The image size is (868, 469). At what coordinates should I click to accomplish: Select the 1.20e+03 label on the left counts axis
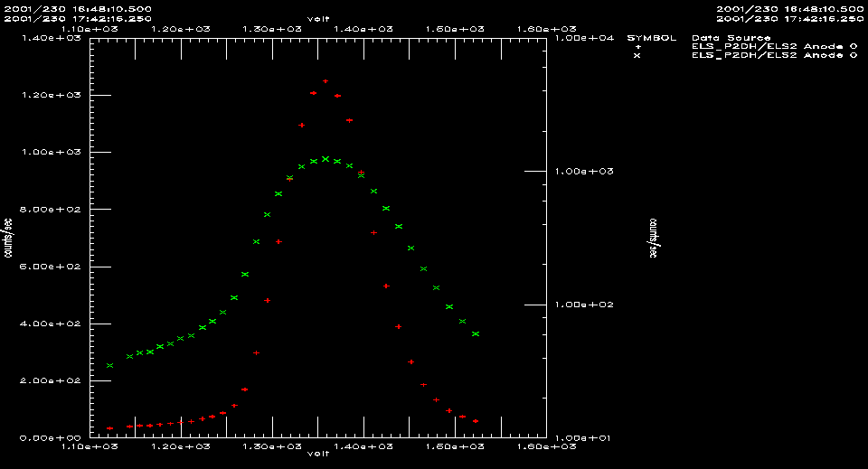pyautogui.click(x=51, y=95)
